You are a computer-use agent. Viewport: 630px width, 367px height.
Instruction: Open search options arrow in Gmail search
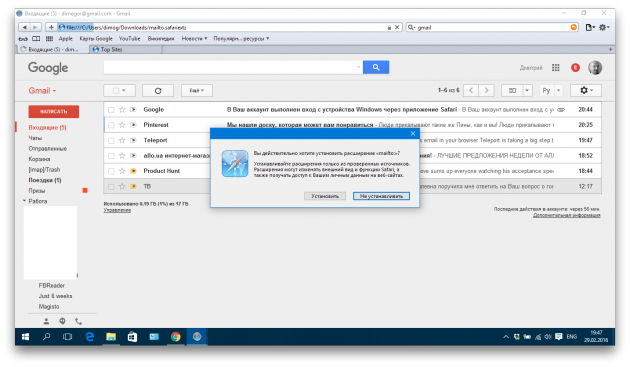pos(358,67)
